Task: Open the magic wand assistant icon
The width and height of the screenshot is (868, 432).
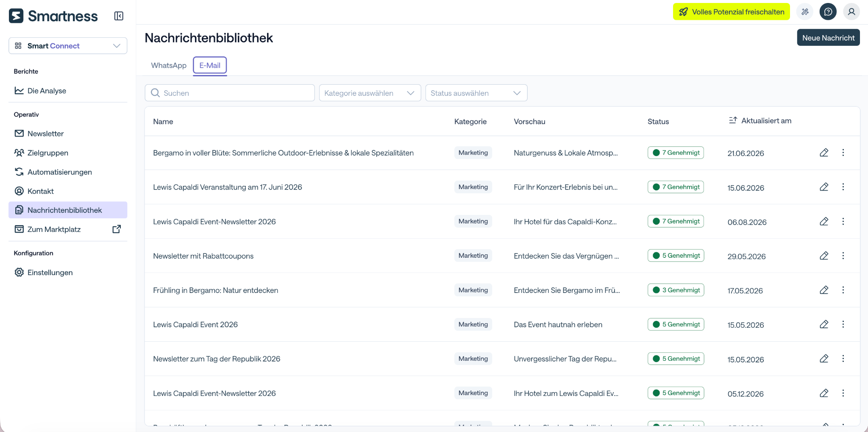Action: tap(805, 12)
